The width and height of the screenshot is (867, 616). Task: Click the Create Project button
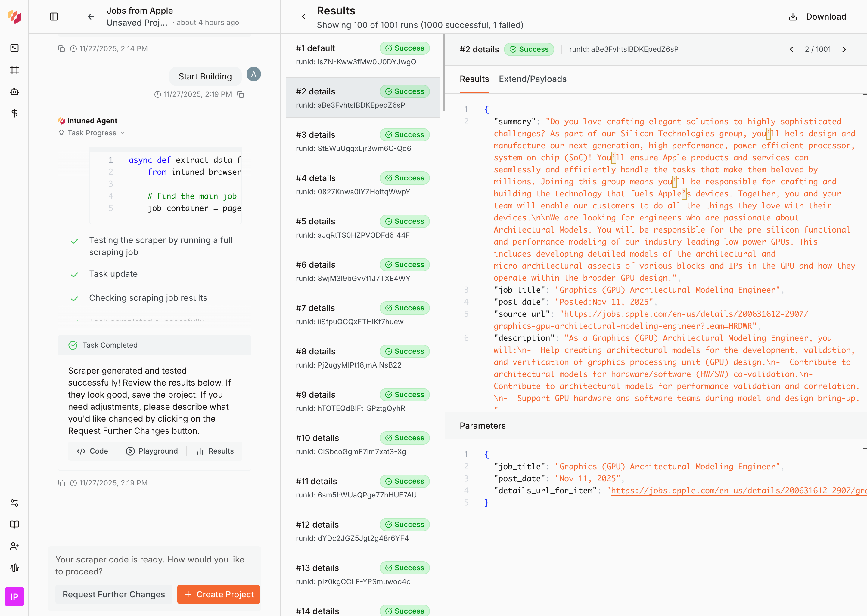219,594
